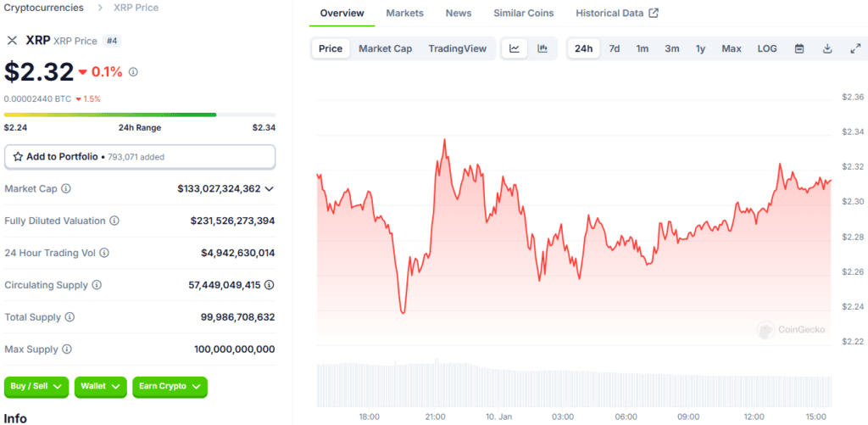Open Earn Crypto dropdown
868x425 pixels.
pyautogui.click(x=170, y=387)
